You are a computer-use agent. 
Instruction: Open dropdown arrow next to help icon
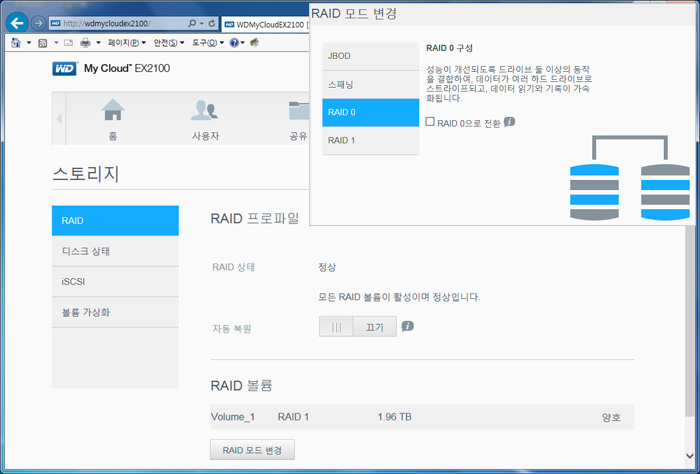pos(242,43)
